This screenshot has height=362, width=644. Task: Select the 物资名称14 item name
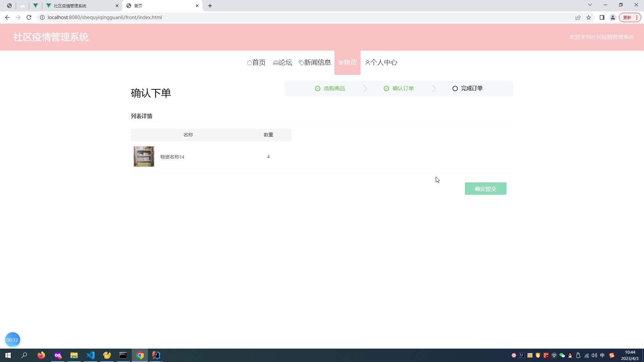[172, 157]
